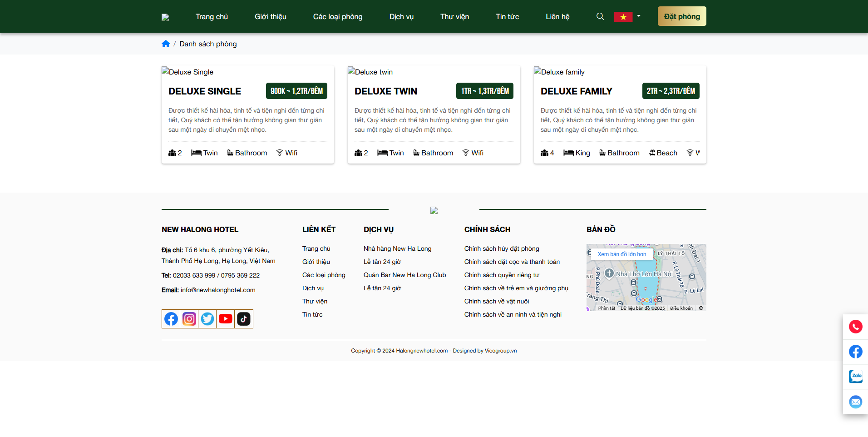Image resolution: width=868 pixels, height=437 pixels.
Task: Click the red floating phone call icon
Action: 855,327
